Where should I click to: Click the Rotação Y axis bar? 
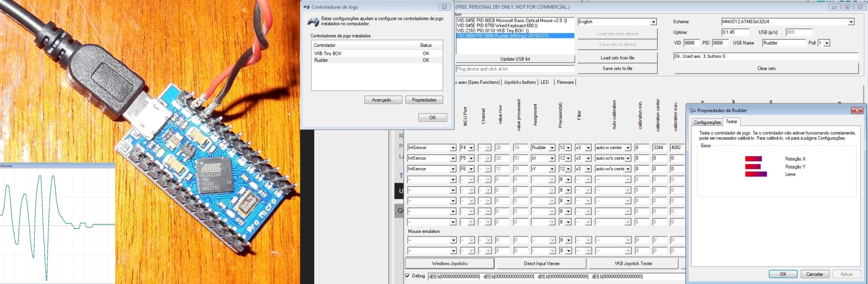753,167
